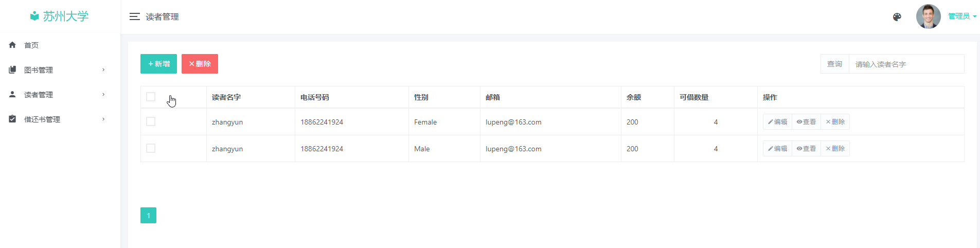Expand the 图书管理 submenu chevron
The height and width of the screenshot is (248, 980).
(103, 70)
